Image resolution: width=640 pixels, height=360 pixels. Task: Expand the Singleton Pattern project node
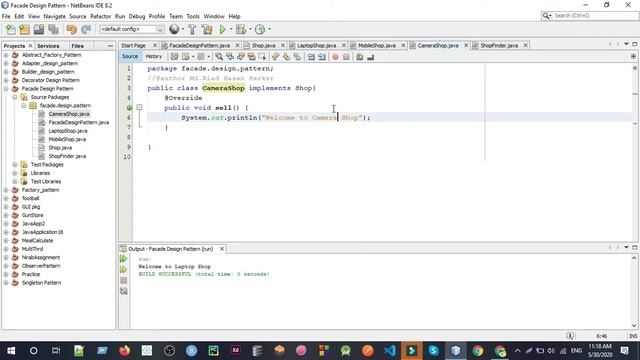click(6, 282)
